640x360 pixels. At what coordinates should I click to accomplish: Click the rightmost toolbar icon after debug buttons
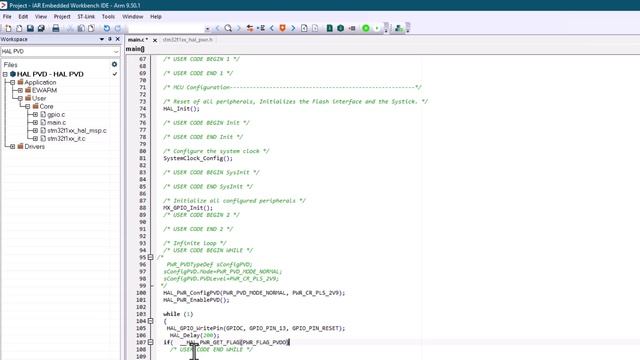pos(398,28)
